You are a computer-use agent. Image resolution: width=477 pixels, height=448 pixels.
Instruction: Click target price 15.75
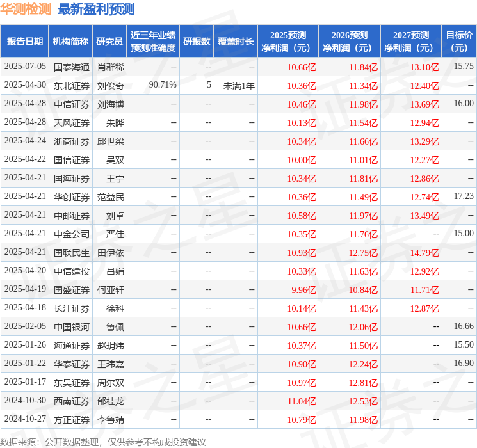[464, 67]
